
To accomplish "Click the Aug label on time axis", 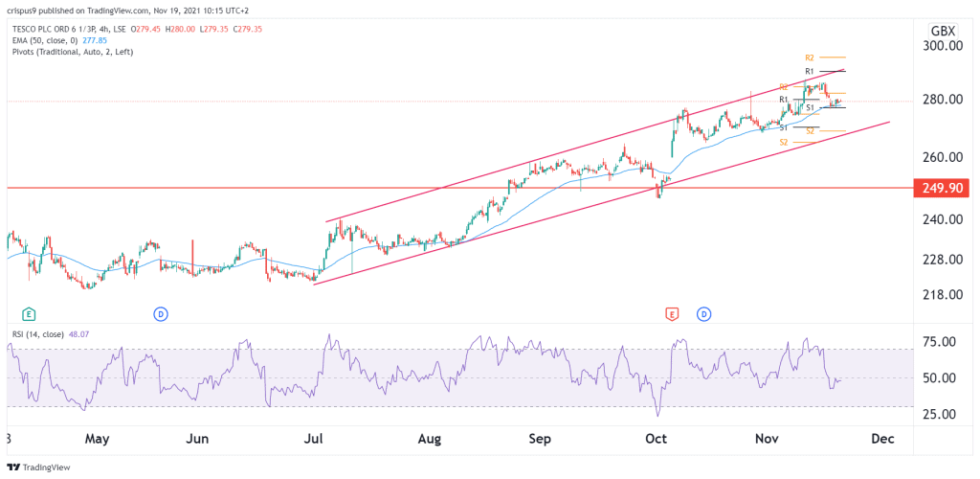I will tap(430, 440).
